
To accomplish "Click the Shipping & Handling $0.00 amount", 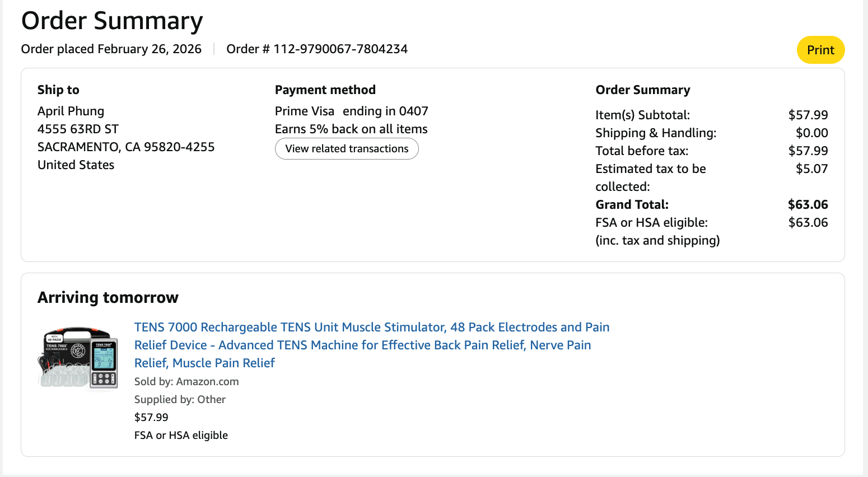I will click(x=811, y=133).
